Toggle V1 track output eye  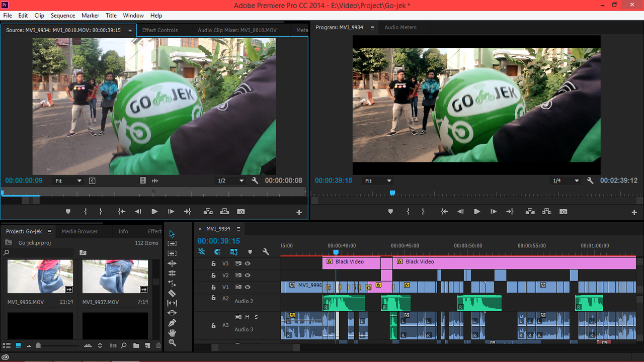(248, 287)
